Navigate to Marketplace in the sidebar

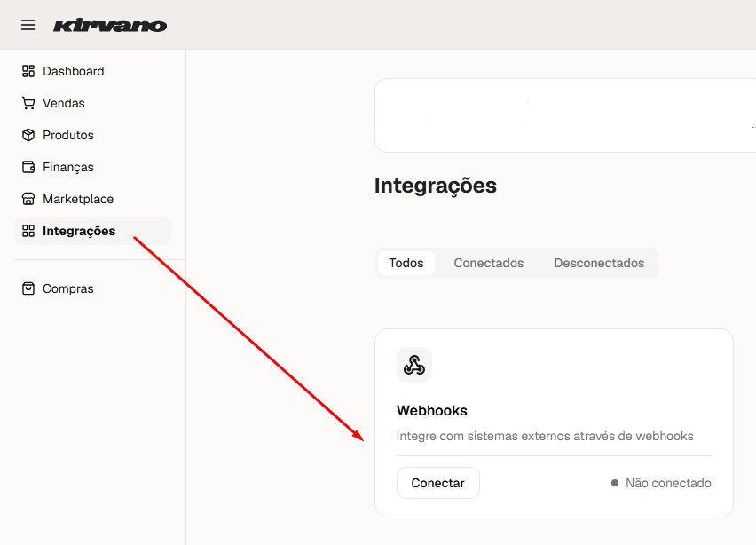pyautogui.click(x=92, y=199)
